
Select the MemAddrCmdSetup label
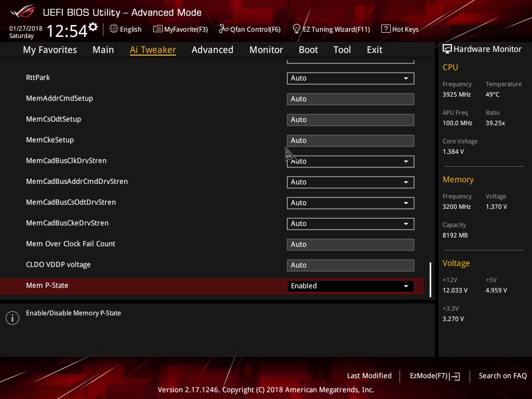click(59, 98)
